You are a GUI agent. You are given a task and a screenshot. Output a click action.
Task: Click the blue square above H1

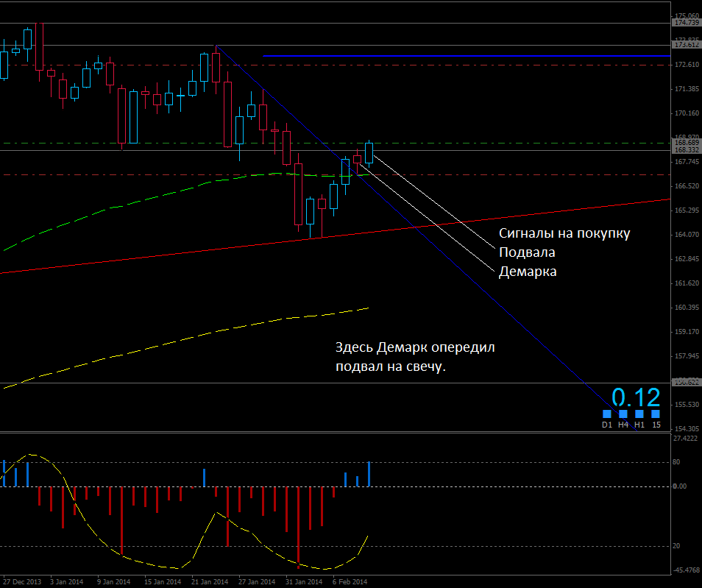[639, 414]
